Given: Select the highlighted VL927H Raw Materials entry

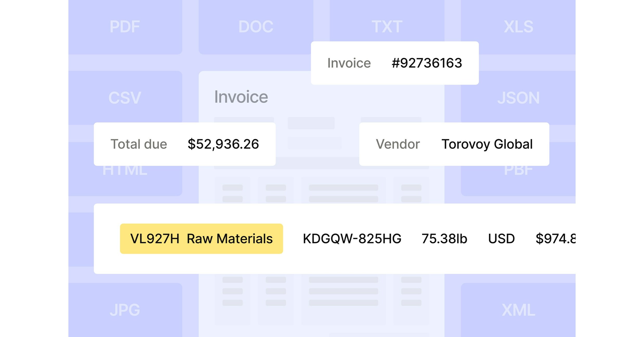Looking at the screenshot, I should click(x=201, y=238).
